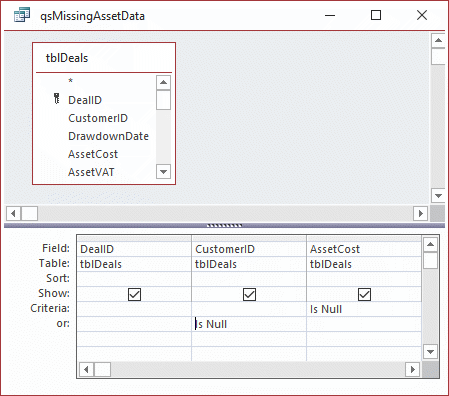449x396 pixels.
Task: Click the primary key icon next to DealID
Action: coord(57,99)
